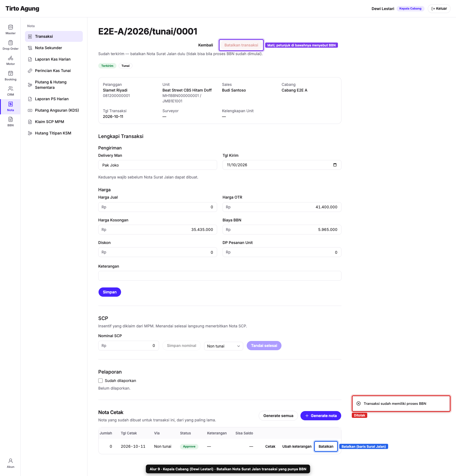Click the Keluar logout button
The width and height of the screenshot is (456, 476).
pos(439,9)
